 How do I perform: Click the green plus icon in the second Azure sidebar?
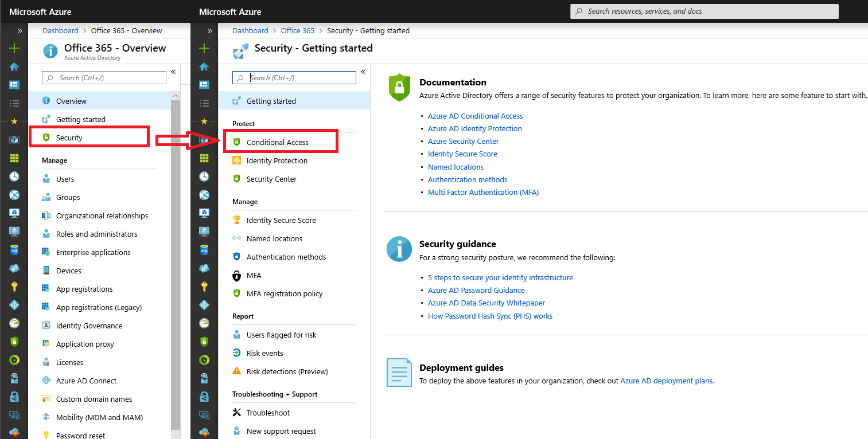point(204,49)
